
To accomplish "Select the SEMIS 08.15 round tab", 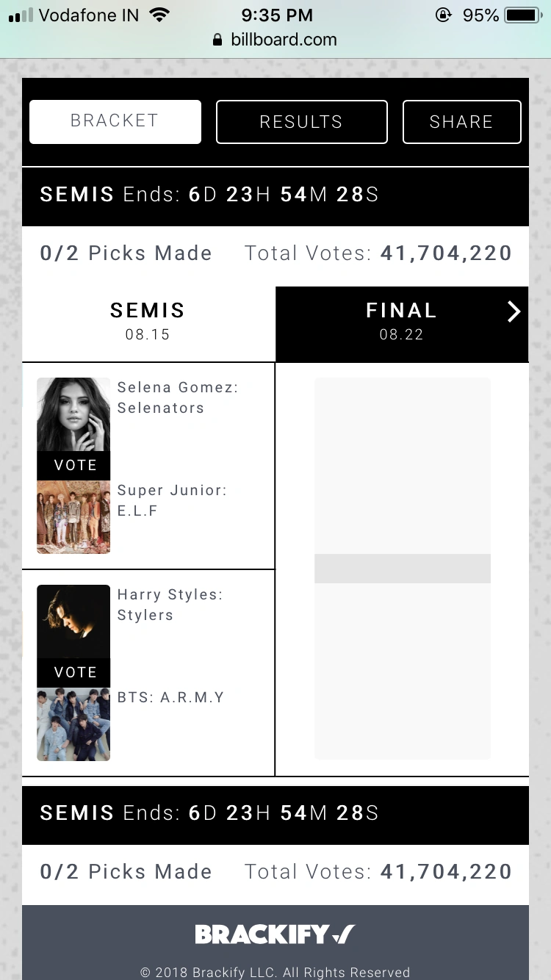I will pos(148,321).
